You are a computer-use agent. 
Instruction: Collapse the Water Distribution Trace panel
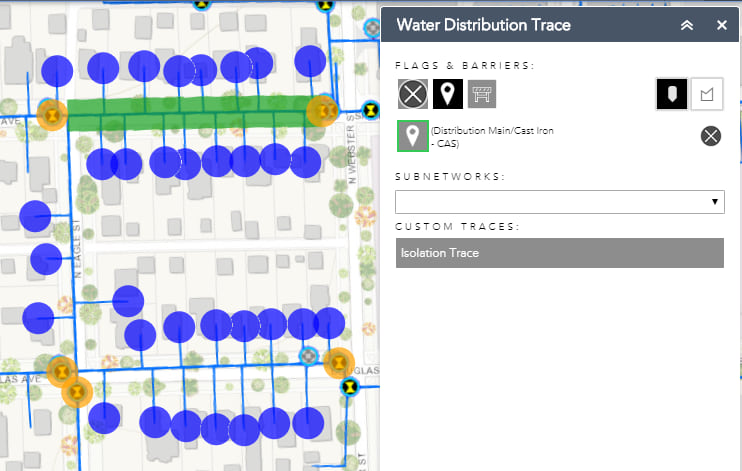pyautogui.click(x=687, y=25)
